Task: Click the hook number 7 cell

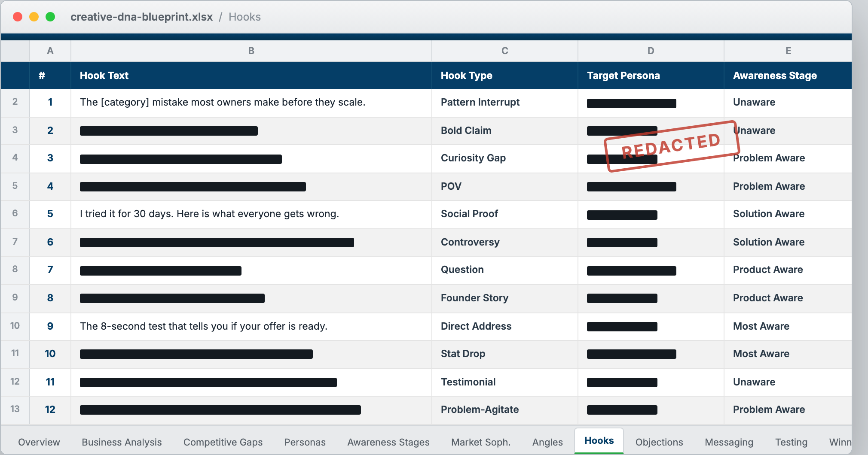Action: pyautogui.click(x=50, y=270)
